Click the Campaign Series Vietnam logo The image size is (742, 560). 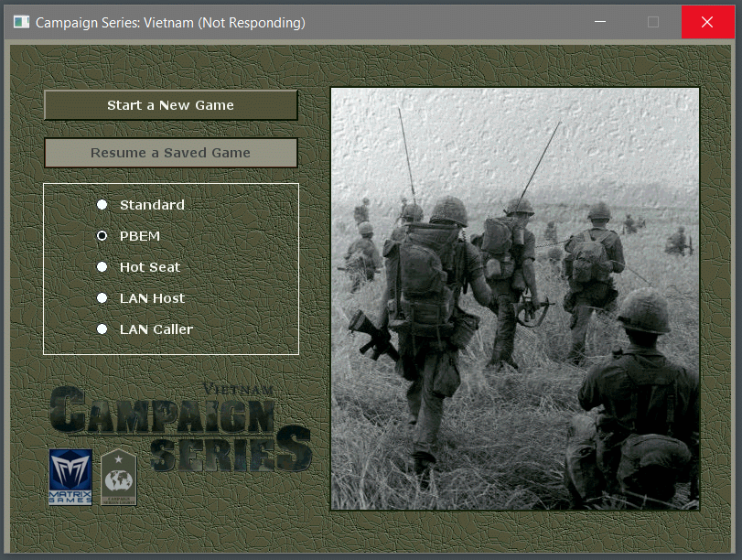click(180, 427)
